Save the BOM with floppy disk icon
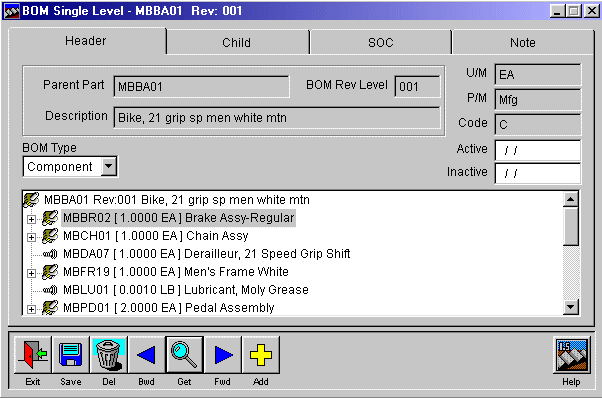This screenshot has height=398, width=602. click(x=71, y=354)
